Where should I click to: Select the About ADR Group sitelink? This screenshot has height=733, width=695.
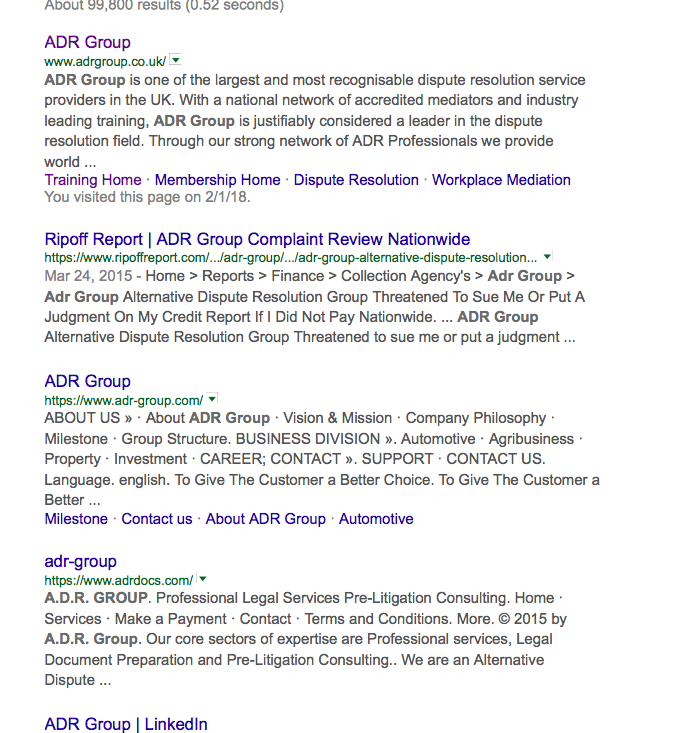tap(265, 519)
